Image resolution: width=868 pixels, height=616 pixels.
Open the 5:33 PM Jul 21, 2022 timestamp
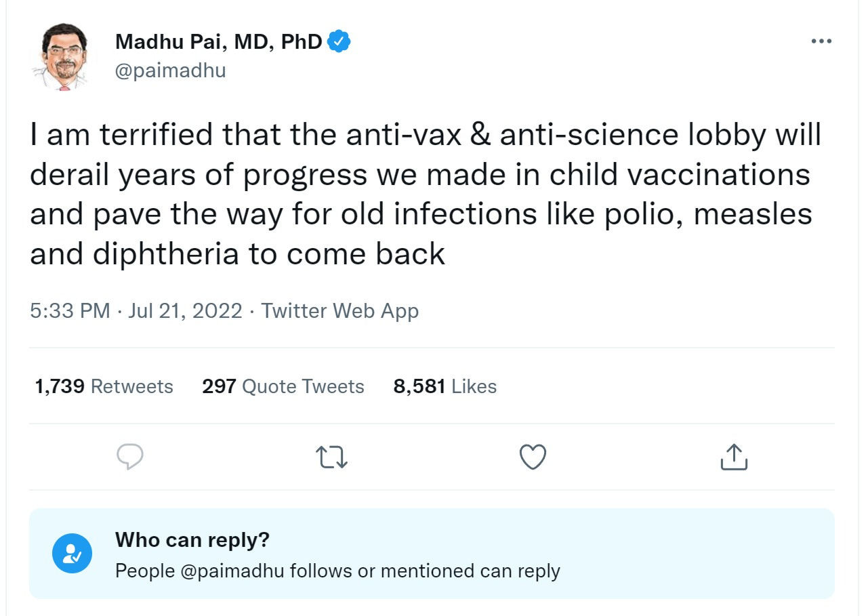point(136,311)
